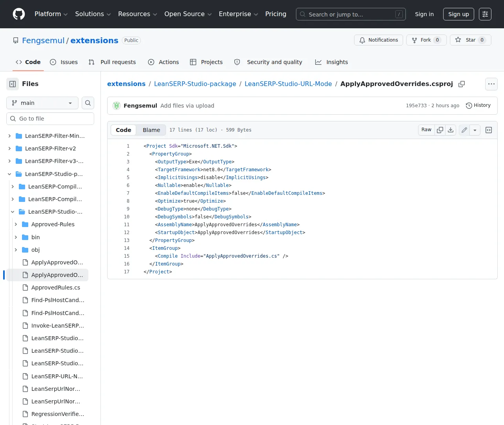Fork this repository
This screenshot has width=504, height=425.
[x=426, y=40]
